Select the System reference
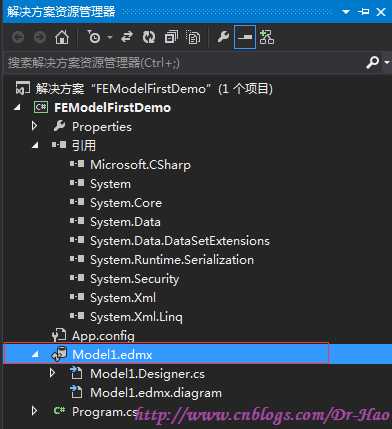This screenshot has width=392, height=429. (110, 184)
